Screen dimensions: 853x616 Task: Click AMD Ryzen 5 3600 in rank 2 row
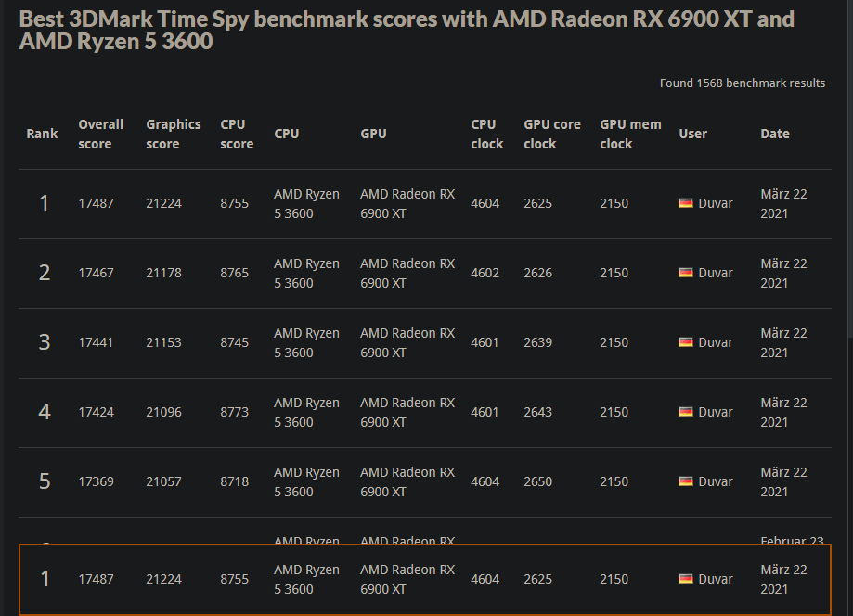click(306, 273)
